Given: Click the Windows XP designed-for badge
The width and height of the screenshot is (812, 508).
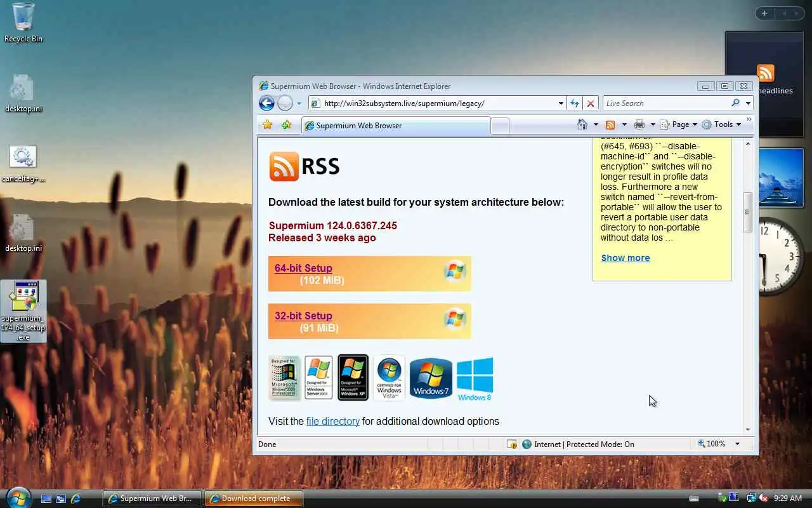Looking at the screenshot, I should pyautogui.click(x=353, y=377).
